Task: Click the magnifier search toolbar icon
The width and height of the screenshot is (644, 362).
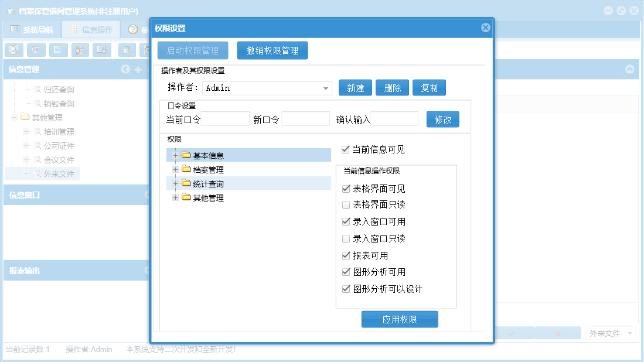Action: coord(14,50)
